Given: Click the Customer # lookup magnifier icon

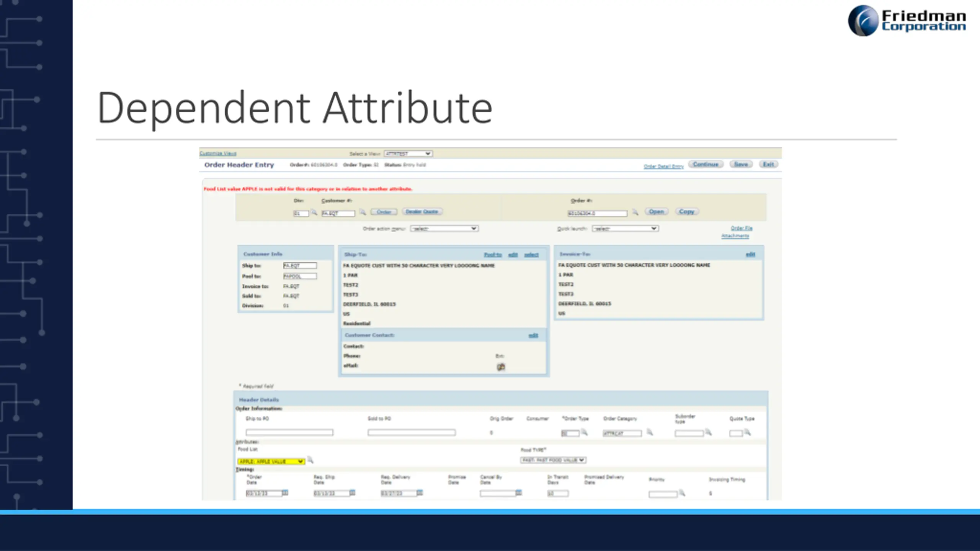Looking at the screenshot, I should [x=363, y=213].
